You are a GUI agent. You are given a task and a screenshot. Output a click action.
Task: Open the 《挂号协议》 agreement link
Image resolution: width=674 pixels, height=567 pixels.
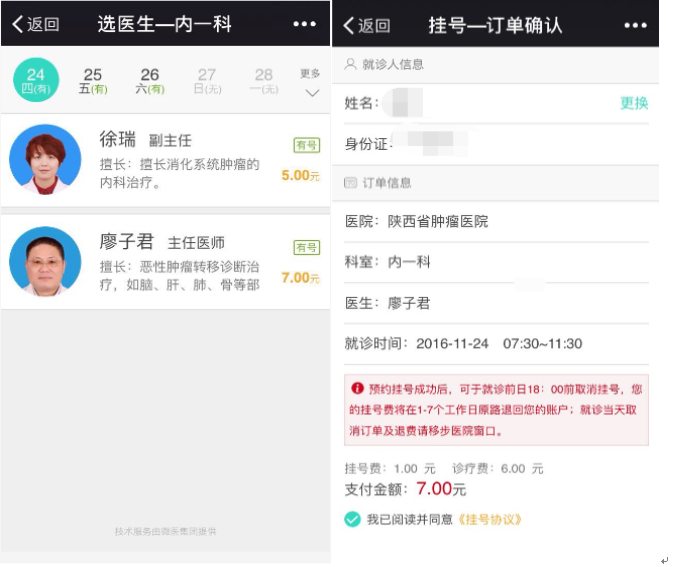point(489,519)
